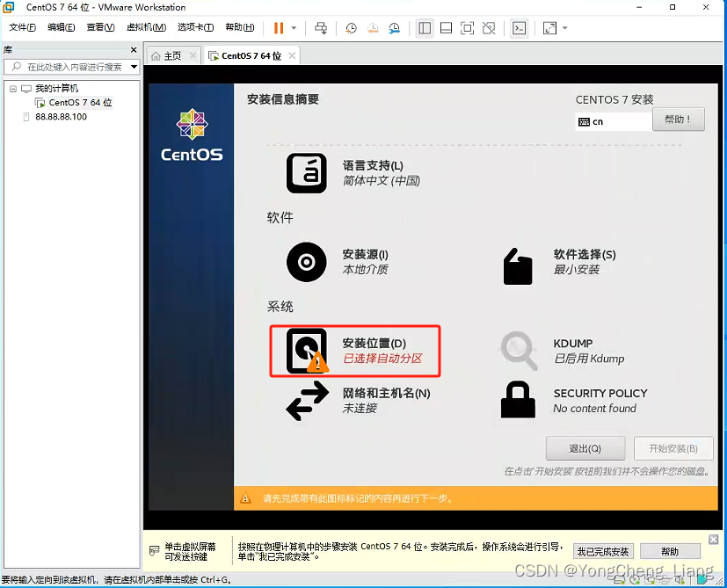Toggle the thumbnail bar view icon

pyautogui.click(x=446, y=28)
